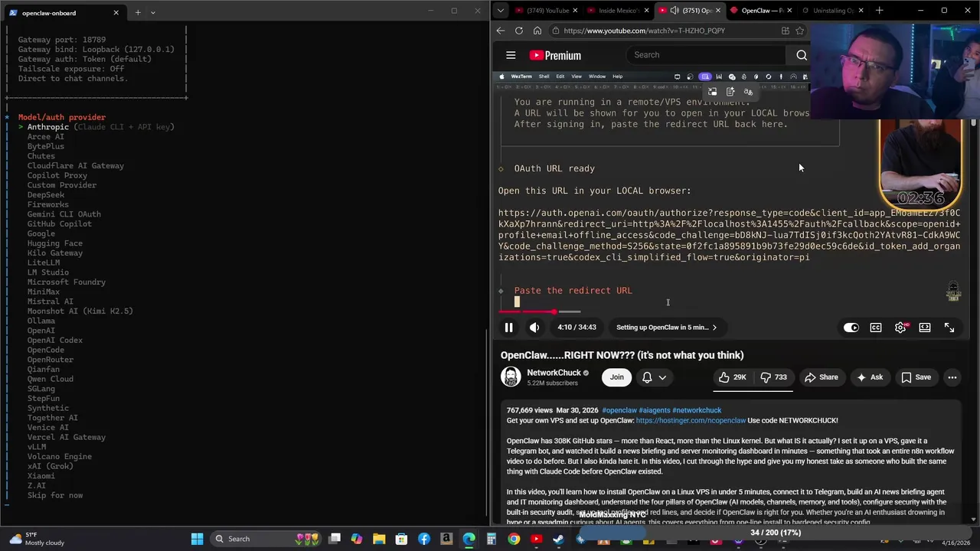Open new terminal tab plus button
This screenshot has height=551, width=980.
tap(138, 12)
